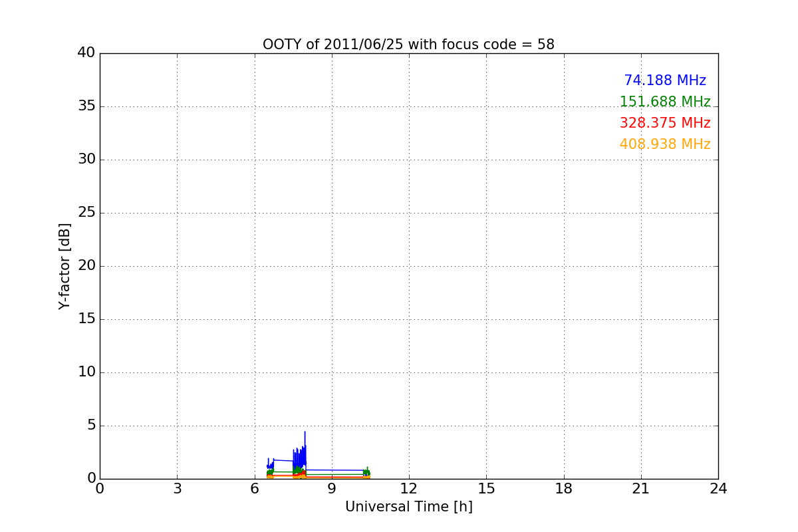Image resolution: width=798 pixels, height=532 pixels.
Task: Click the tallest blue spike near 8 hours
Action: point(305,449)
